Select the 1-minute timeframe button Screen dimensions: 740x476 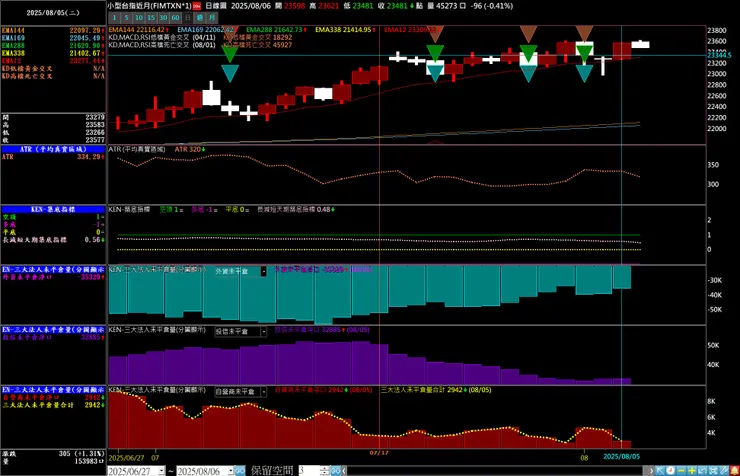pyautogui.click(x=114, y=17)
